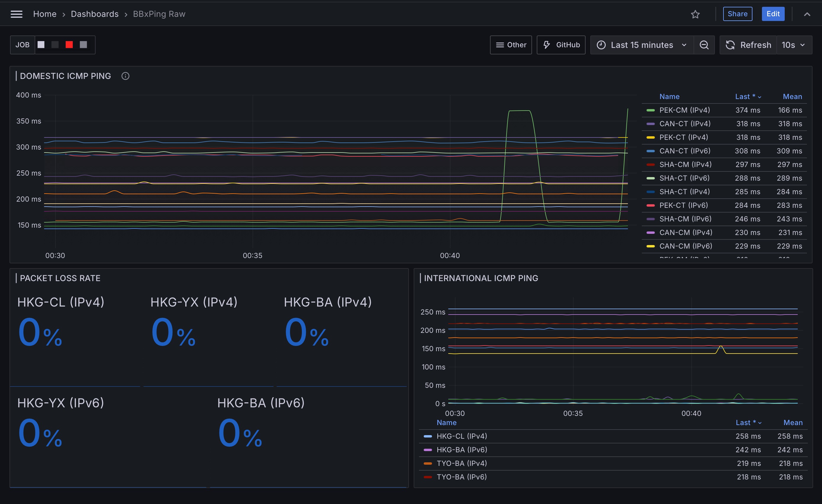Image resolution: width=822 pixels, height=504 pixels.
Task: Click the Share button
Action: click(738, 14)
